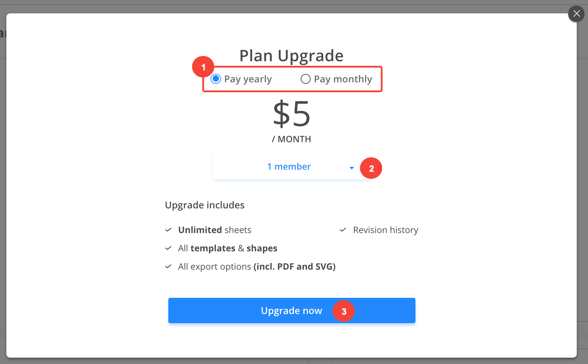
Task: Click the Plan Upgrade heading
Action: pos(292,56)
